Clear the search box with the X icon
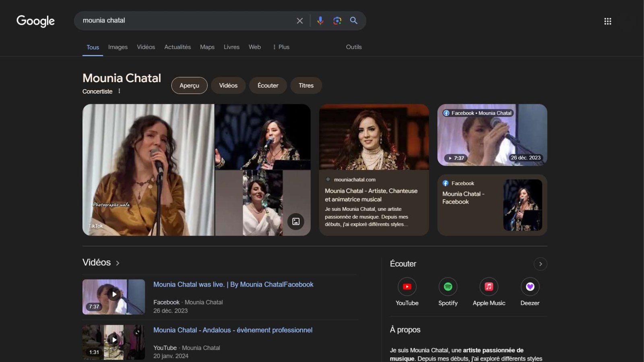644x362 pixels. coord(299,21)
